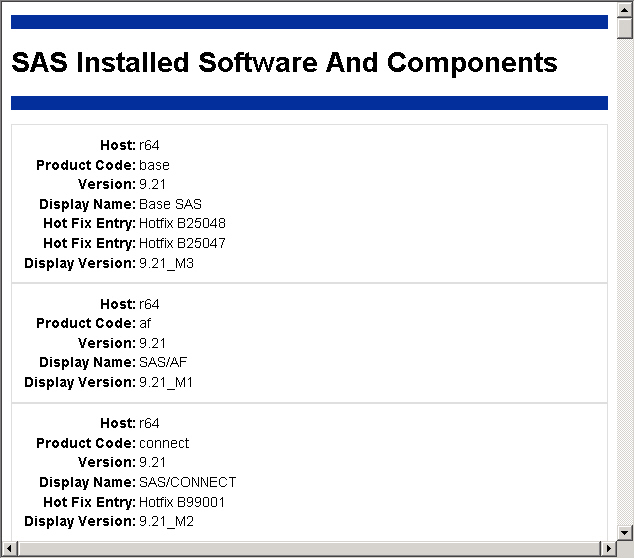Click the product code 'base' value
The image size is (635, 559).
[154, 165]
